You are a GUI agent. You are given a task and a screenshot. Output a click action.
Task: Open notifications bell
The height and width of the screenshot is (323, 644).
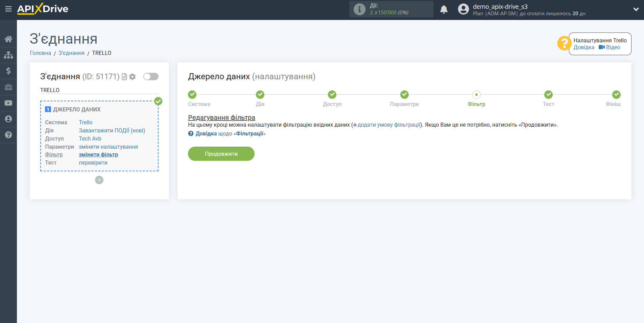pos(444,9)
